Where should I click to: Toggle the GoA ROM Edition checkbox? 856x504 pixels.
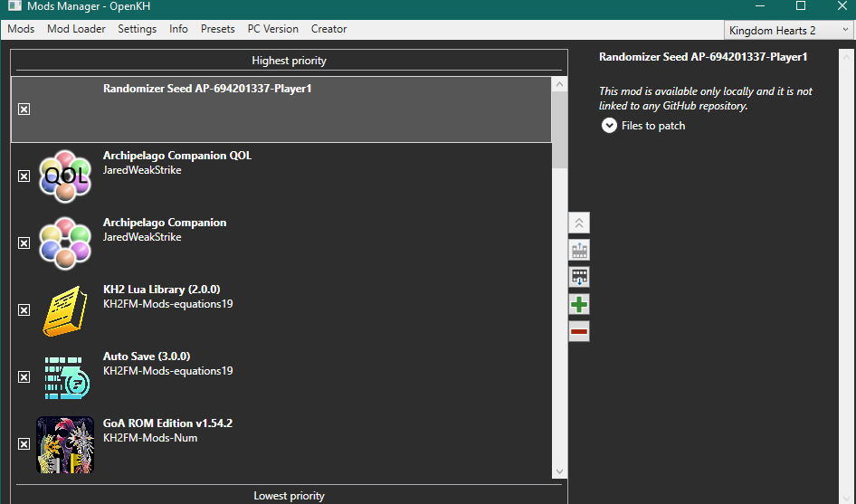click(x=24, y=444)
